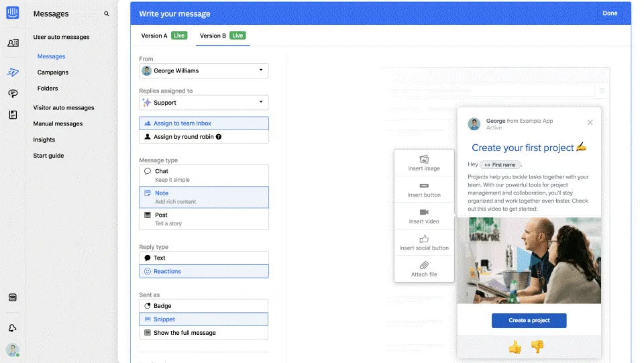Open User auto messages section
The image size is (644, 363).
(x=61, y=37)
